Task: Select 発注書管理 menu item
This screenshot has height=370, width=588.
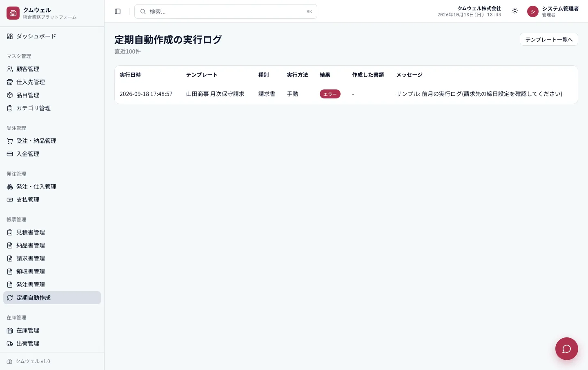Action: coord(52,285)
